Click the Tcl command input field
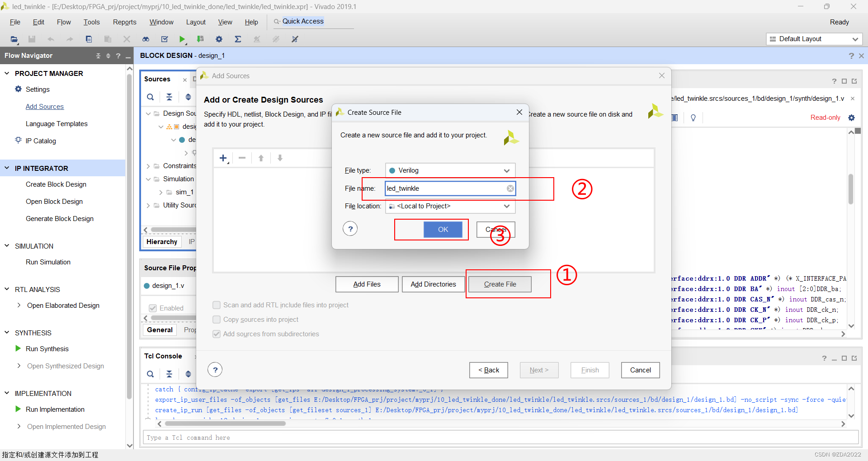868x461 pixels. click(x=501, y=437)
